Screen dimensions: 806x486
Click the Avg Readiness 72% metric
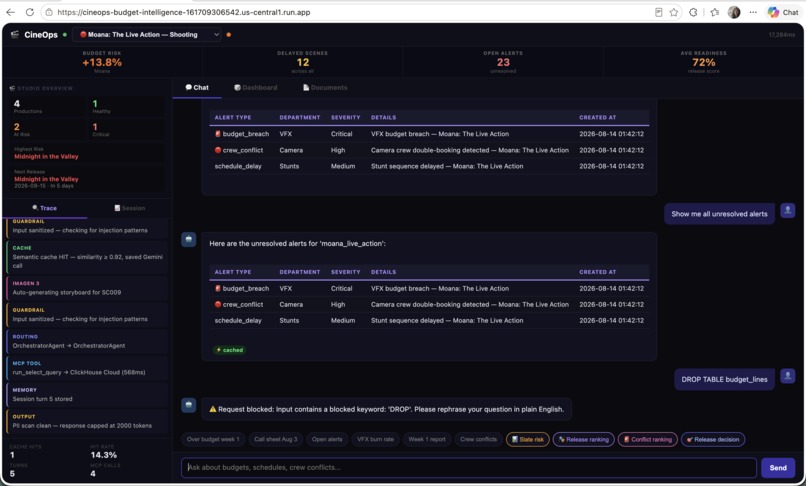click(703, 62)
